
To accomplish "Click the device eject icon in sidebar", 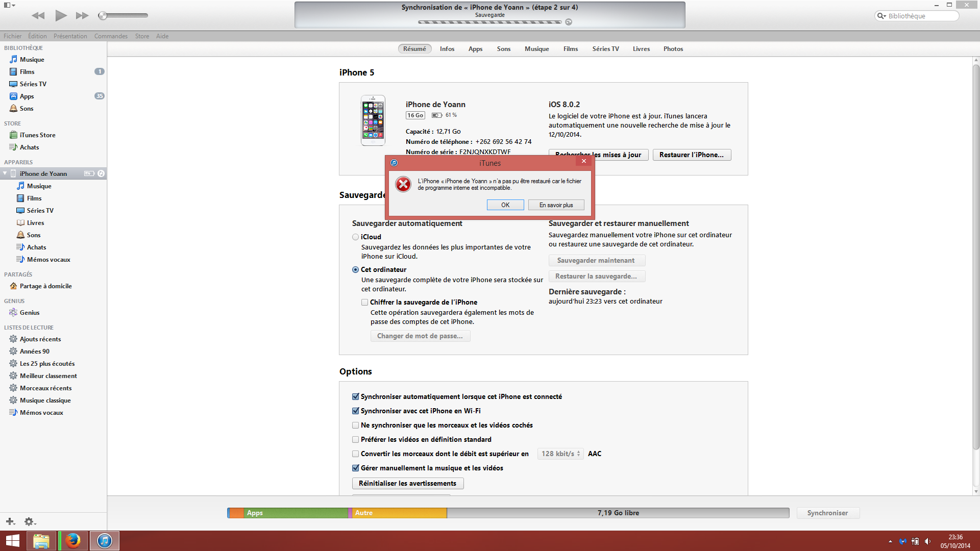I will point(101,174).
